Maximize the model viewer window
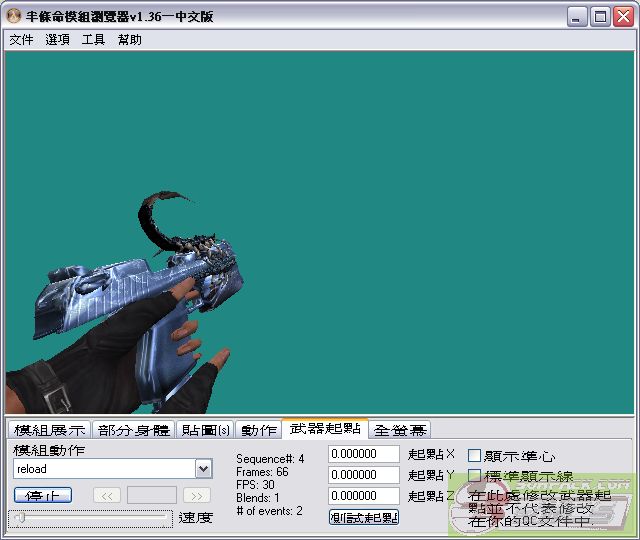640x540 pixels. click(600, 16)
